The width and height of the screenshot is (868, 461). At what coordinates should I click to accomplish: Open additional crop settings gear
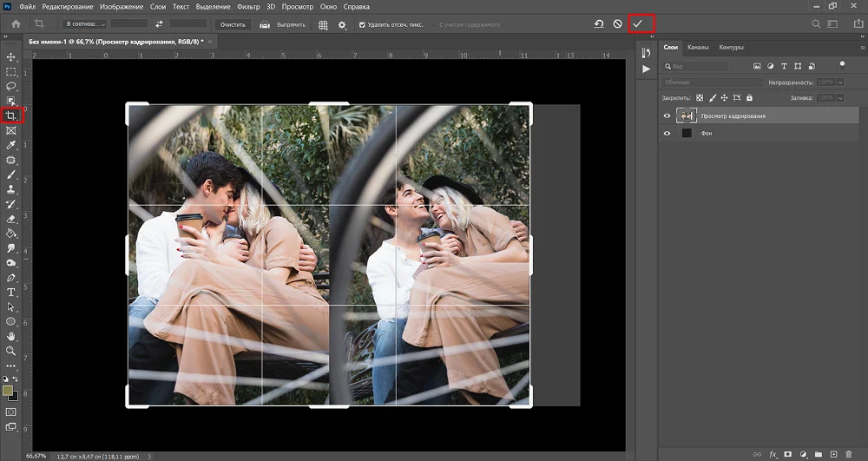point(342,25)
